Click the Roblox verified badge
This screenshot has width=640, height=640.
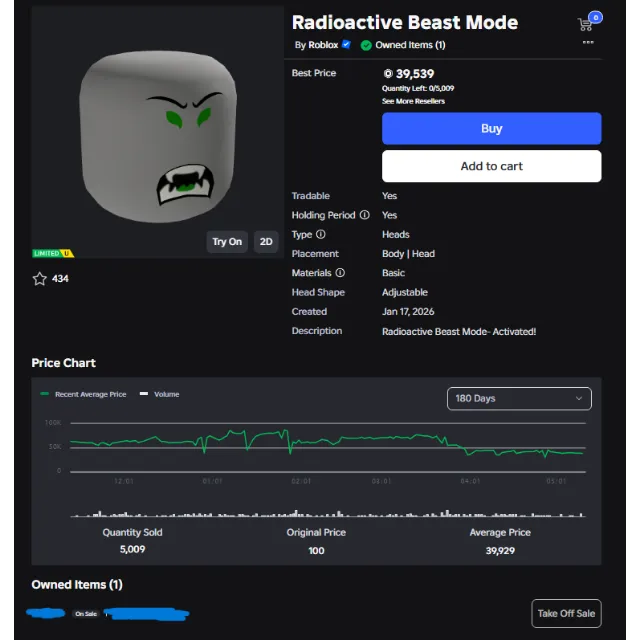coord(346,44)
